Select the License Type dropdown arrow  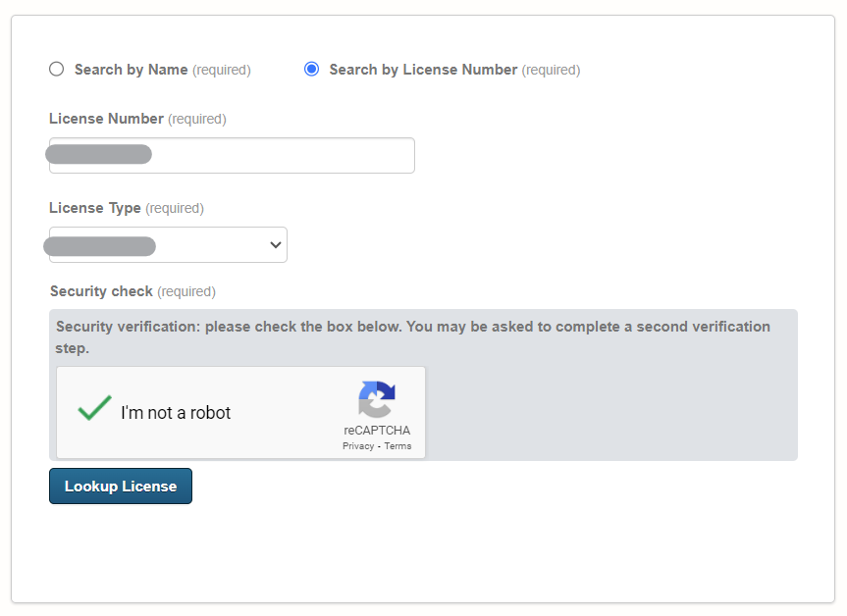click(x=275, y=244)
